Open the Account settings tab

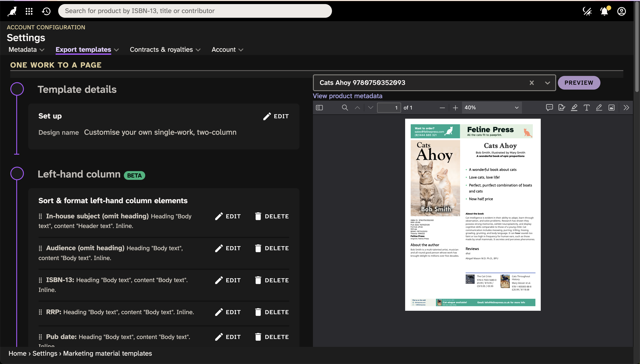point(227,49)
